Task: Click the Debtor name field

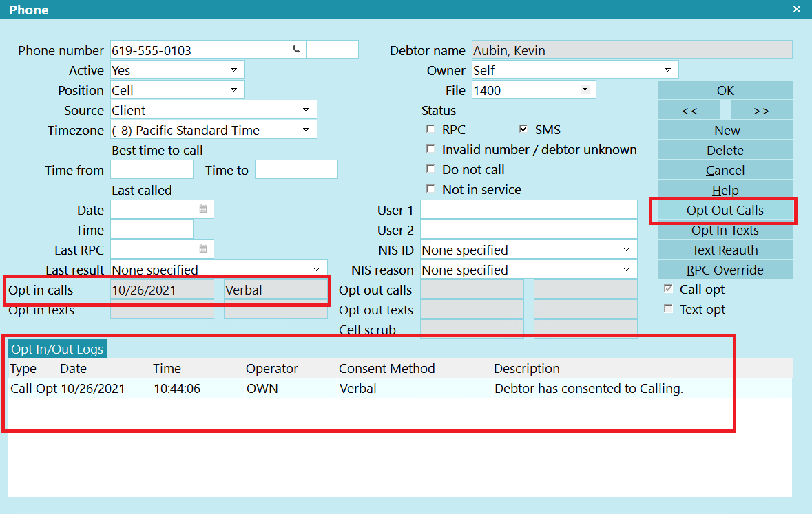Action: tap(632, 50)
